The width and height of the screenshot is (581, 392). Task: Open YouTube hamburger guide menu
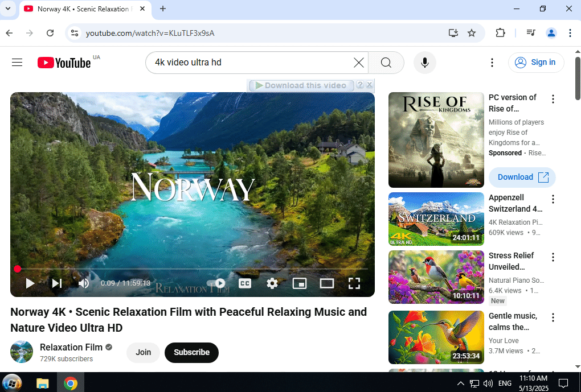pos(17,63)
